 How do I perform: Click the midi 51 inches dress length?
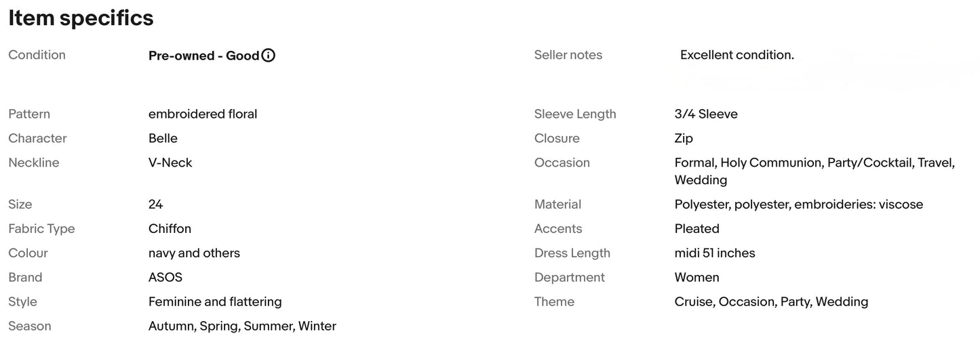pos(714,253)
